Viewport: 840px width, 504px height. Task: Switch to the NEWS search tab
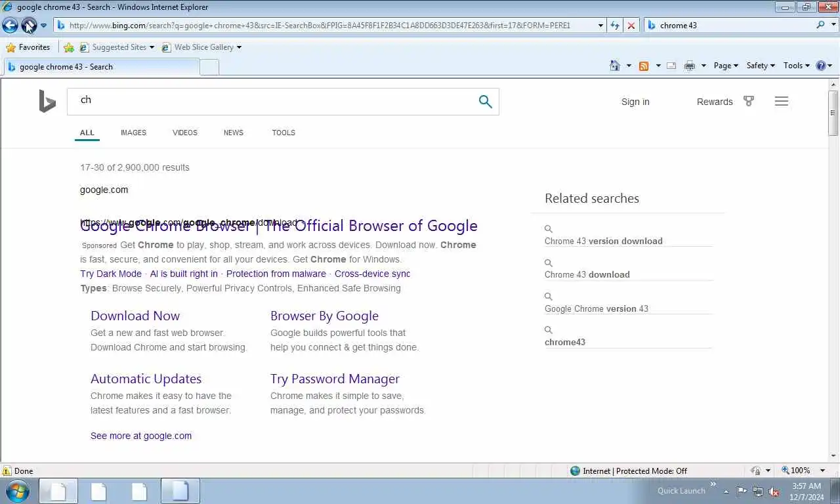234,133
